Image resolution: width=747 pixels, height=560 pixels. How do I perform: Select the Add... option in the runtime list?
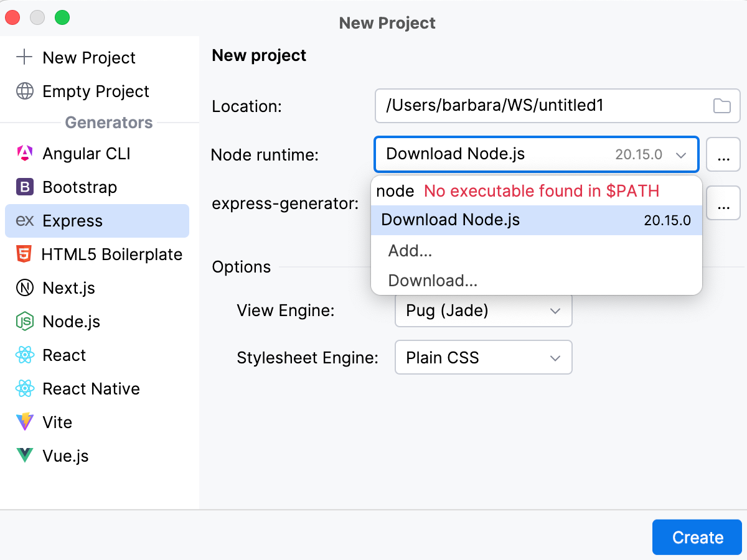410,251
